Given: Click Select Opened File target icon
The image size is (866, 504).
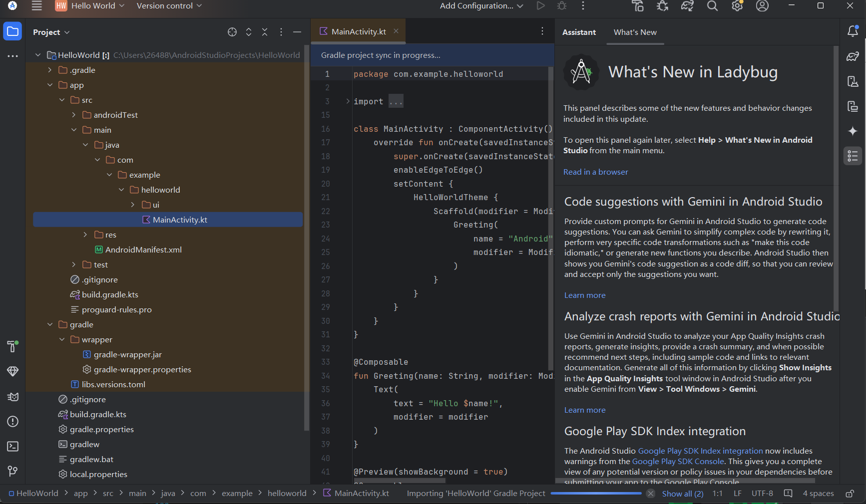Looking at the screenshot, I should (232, 32).
